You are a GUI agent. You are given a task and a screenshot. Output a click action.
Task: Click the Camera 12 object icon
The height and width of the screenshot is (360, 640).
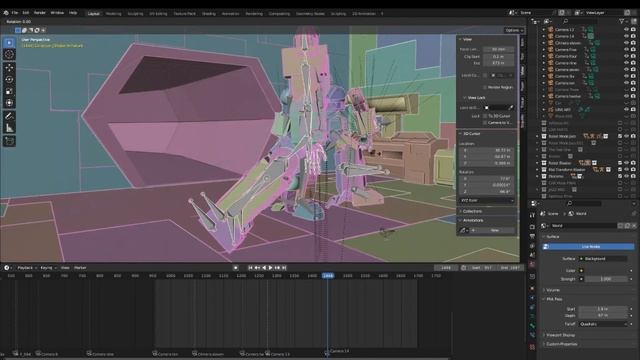click(551, 30)
